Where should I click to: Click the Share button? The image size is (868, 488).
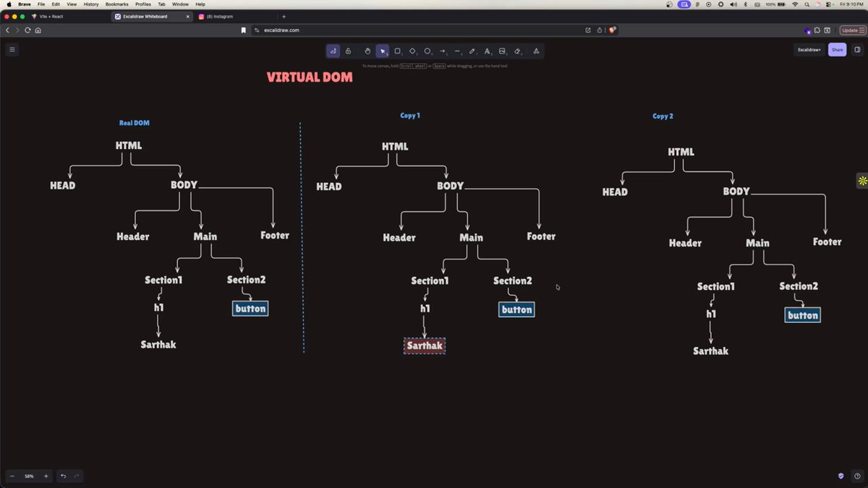(x=836, y=49)
